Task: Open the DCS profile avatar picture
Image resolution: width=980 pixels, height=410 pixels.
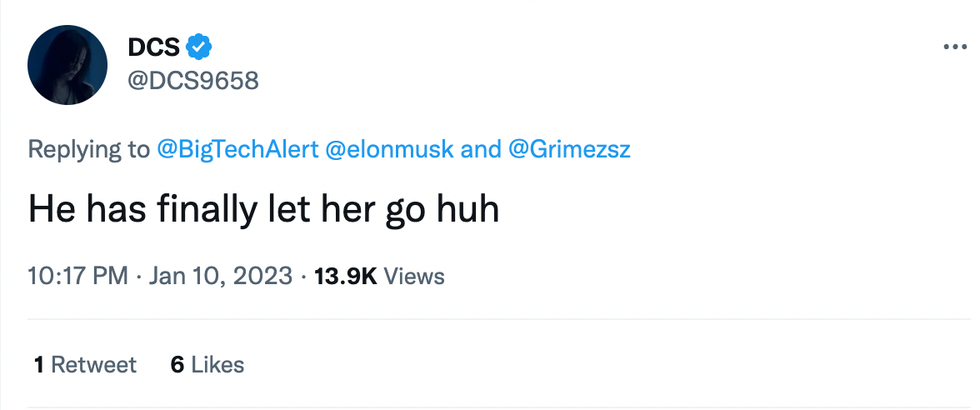Action: coord(68,65)
